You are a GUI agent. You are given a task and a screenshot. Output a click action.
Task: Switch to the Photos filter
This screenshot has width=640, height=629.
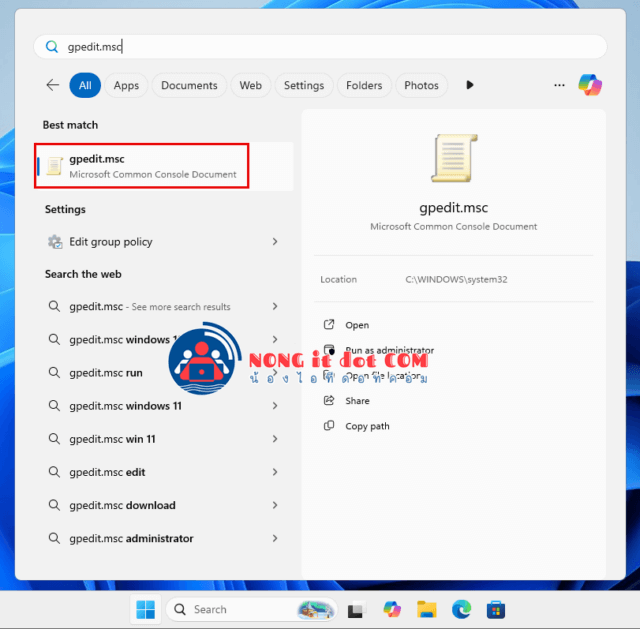[x=421, y=85]
